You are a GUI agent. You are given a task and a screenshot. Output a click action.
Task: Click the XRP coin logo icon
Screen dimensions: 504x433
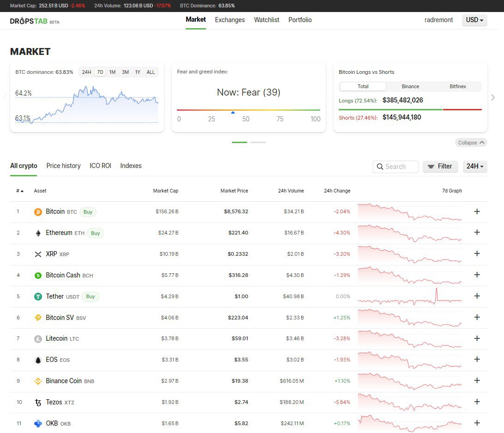[x=38, y=254]
